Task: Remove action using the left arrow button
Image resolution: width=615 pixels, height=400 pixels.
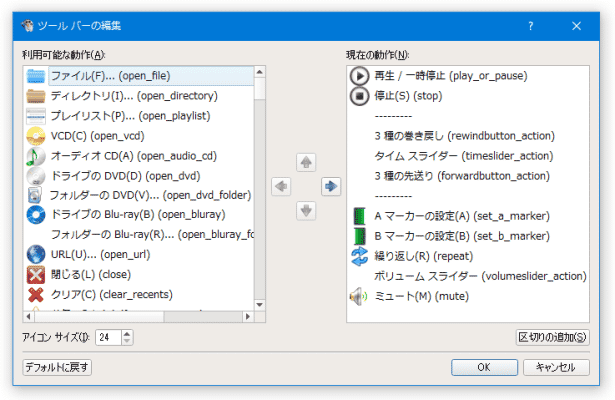Action: coord(283,186)
